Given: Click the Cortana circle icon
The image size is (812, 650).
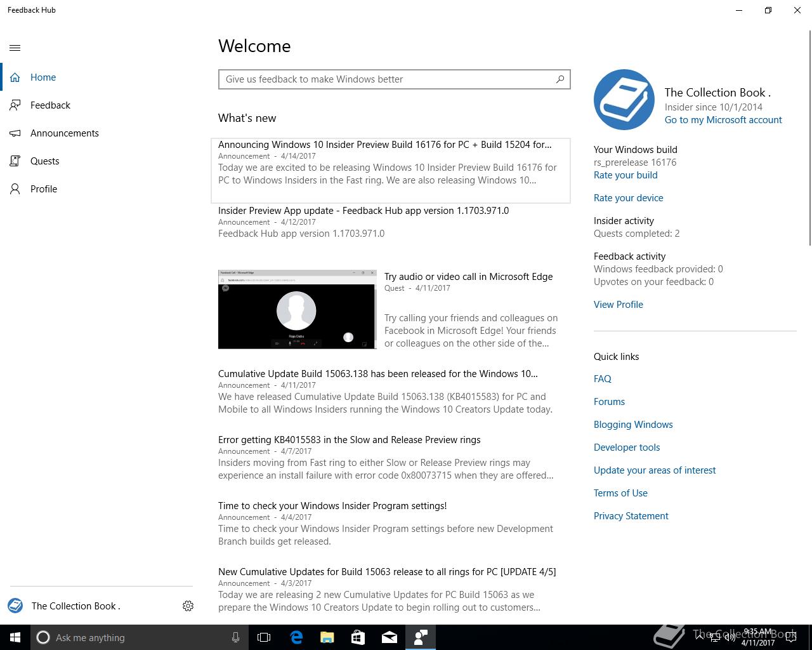Looking at the screenshot, I should [x=43, y=637].
